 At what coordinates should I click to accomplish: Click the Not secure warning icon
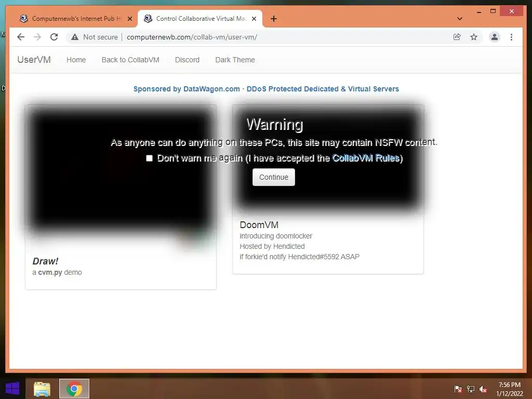(75, 37)
